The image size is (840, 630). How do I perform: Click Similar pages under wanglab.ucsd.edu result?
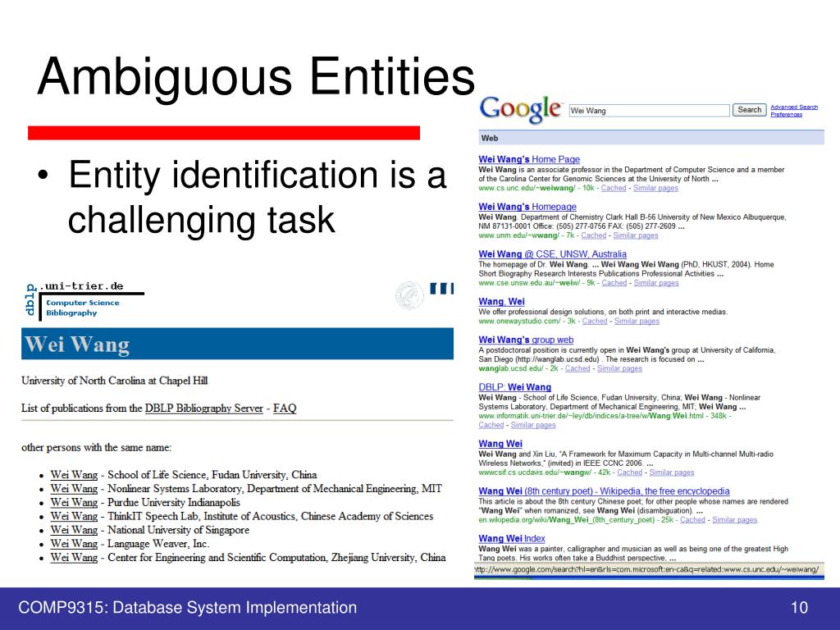619,368
